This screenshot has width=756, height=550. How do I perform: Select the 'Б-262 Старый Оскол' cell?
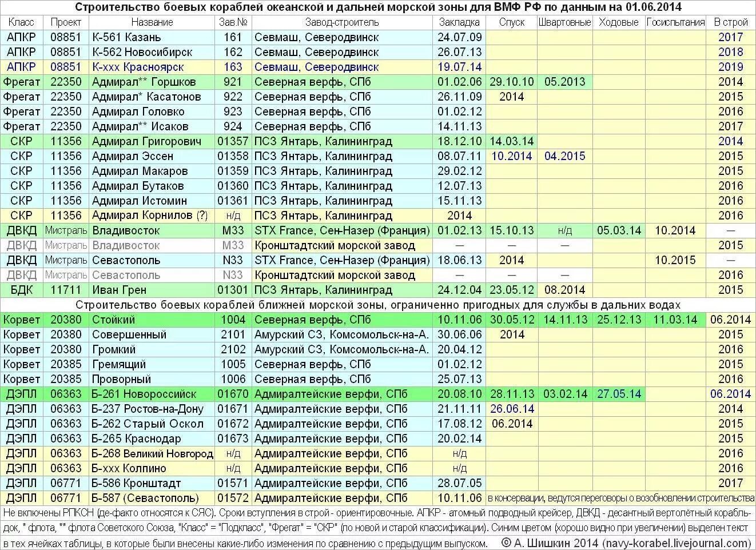click(x=152, y=424)
